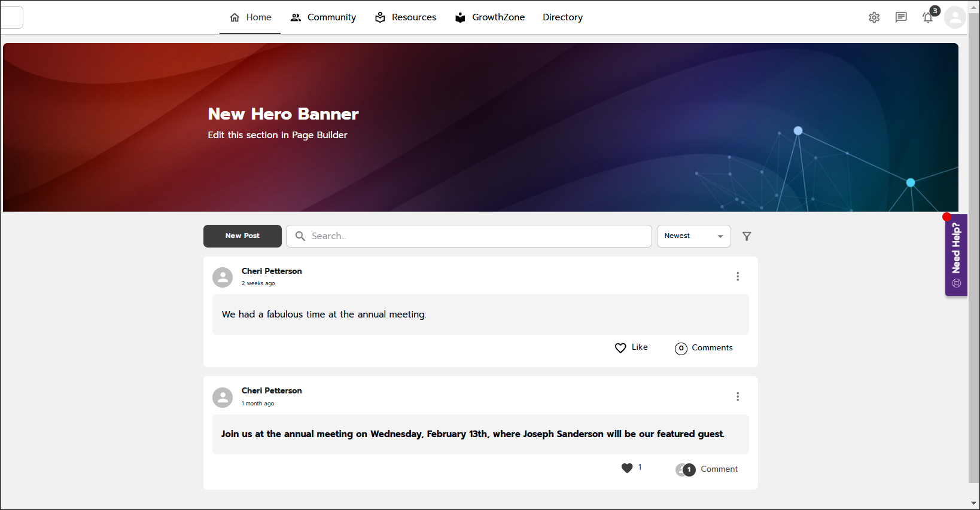The width and height of the screenshot is (980, 510).
Task: Unlike the annual meeting invitation post
Action: tap(627, 468)
